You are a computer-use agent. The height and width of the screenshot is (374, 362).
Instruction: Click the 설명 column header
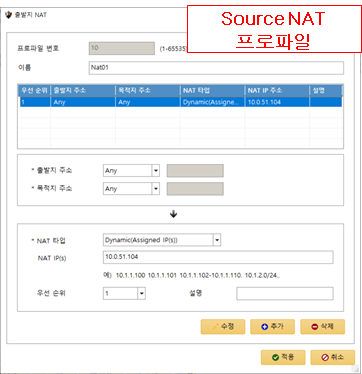[326, 91]
